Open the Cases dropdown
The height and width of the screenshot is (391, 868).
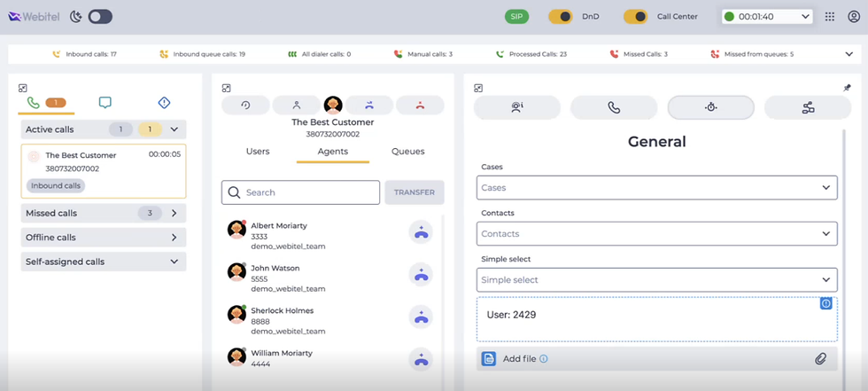[x=657, y=188]
